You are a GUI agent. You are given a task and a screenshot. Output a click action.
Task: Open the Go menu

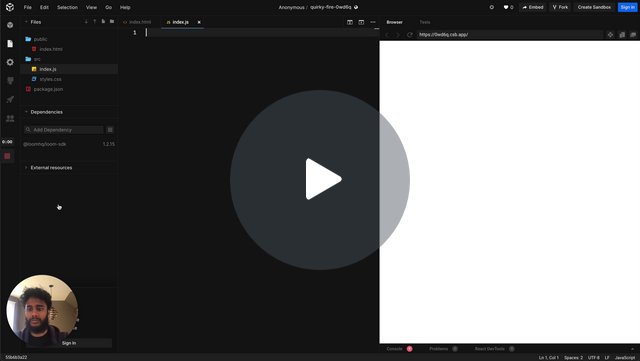point(109,7)
